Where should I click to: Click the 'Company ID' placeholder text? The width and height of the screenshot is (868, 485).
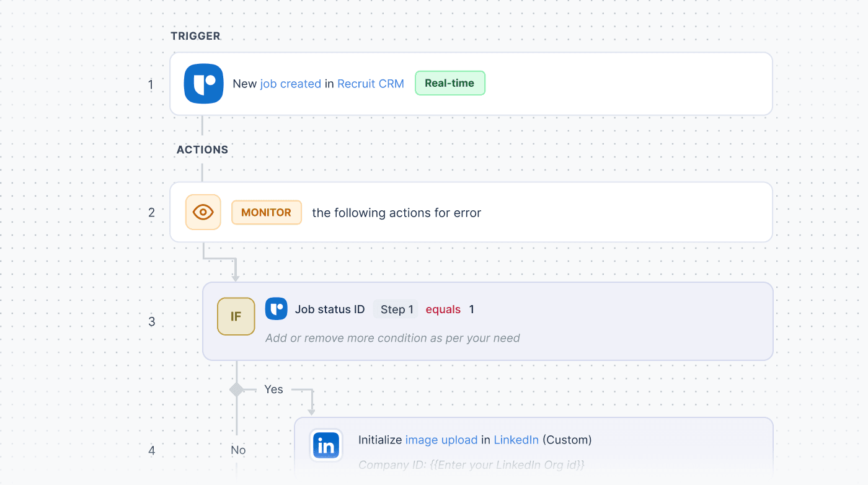(471, 465)
